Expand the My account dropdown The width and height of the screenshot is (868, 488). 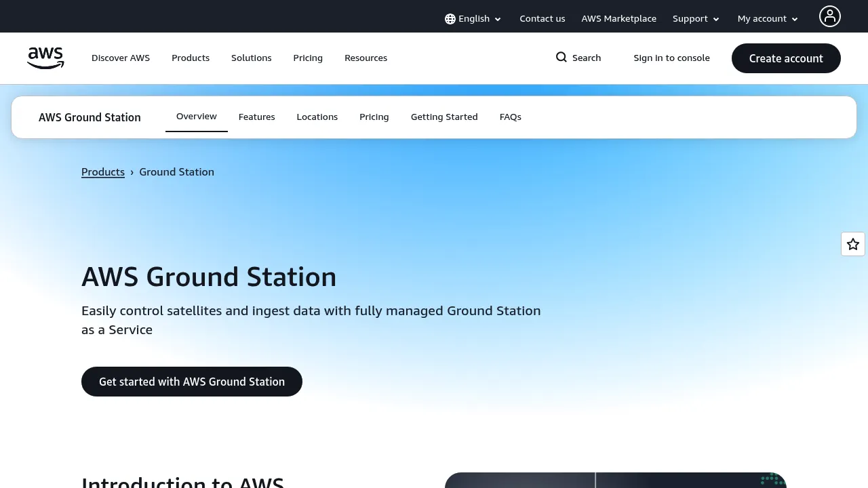point(768,19)
